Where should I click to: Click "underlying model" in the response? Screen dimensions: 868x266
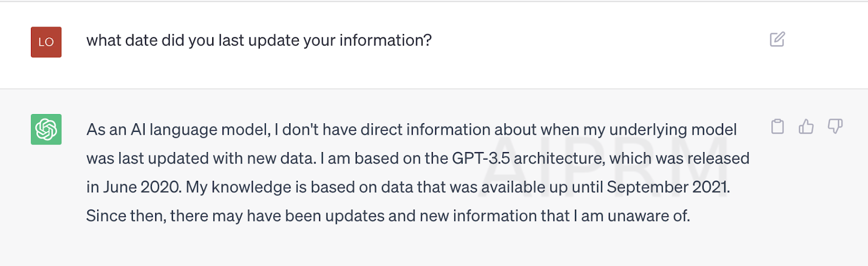pyautogui.click(x=673, y=130)
